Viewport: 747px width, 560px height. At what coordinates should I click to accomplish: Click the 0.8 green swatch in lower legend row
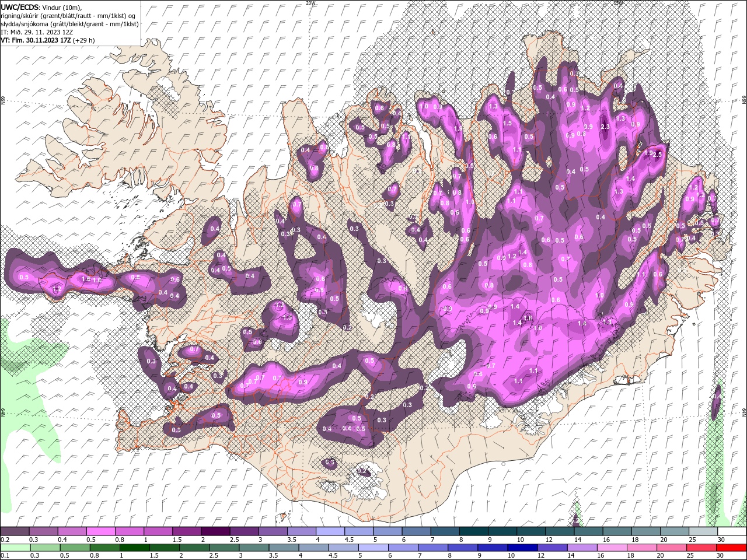click(x=104, y=548)
